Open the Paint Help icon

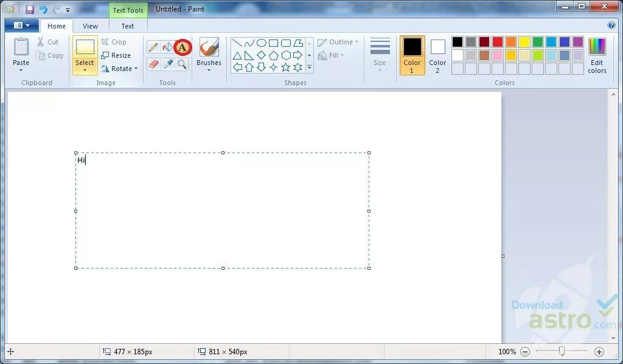coord(611,25)
